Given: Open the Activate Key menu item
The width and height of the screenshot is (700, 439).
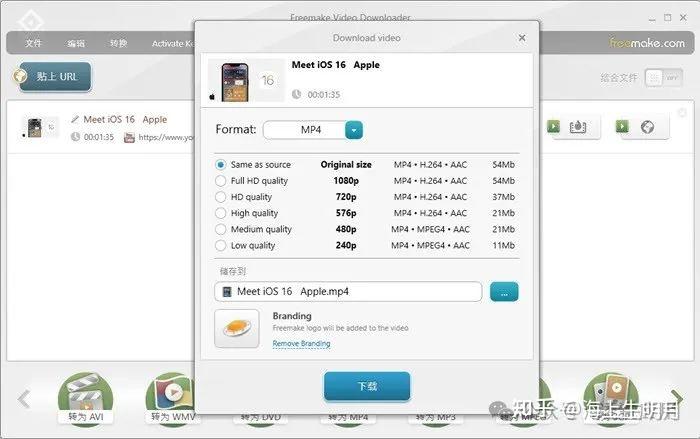Looking at the screenshot, I should (x=173, y=43).
